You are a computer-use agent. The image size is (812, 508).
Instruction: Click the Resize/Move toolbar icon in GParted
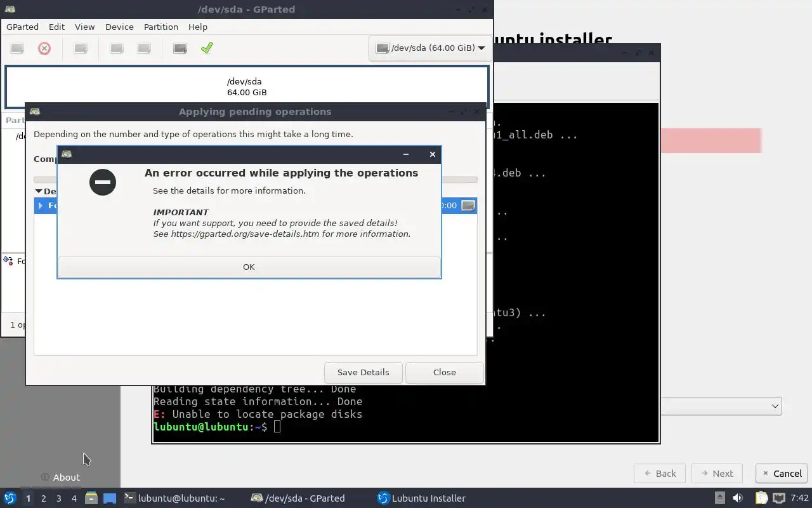81,48
